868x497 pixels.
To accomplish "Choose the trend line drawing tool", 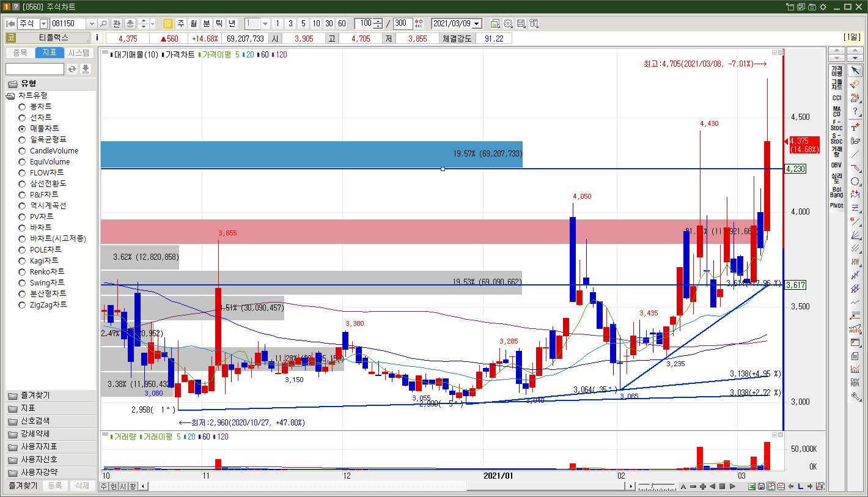I will 855,154.
